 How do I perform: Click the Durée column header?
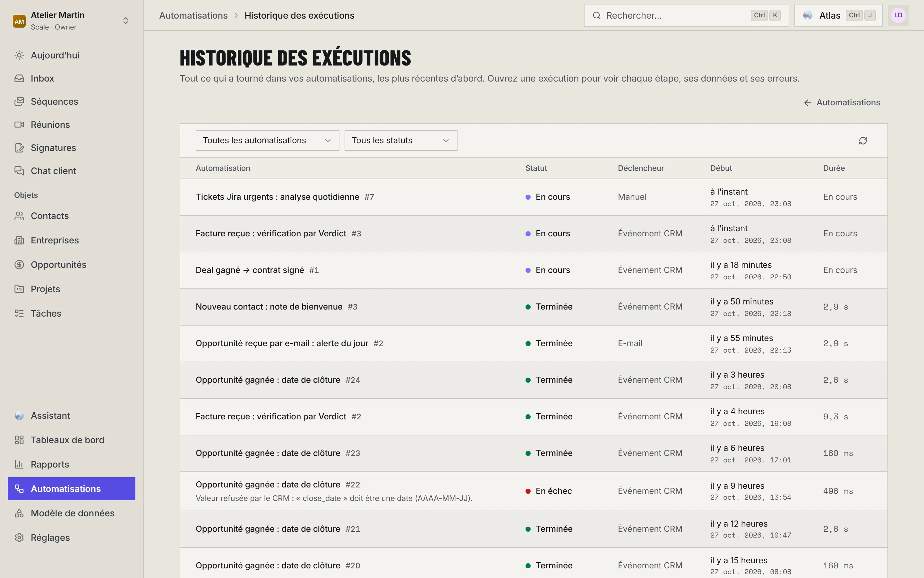click(x=834, y=168)
